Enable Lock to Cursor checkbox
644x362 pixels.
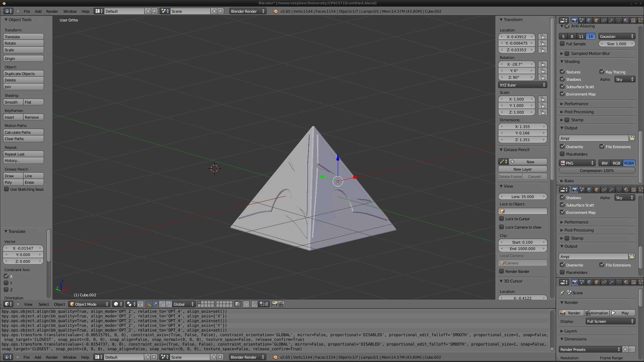pyautogui.click(x=501, y=219)
